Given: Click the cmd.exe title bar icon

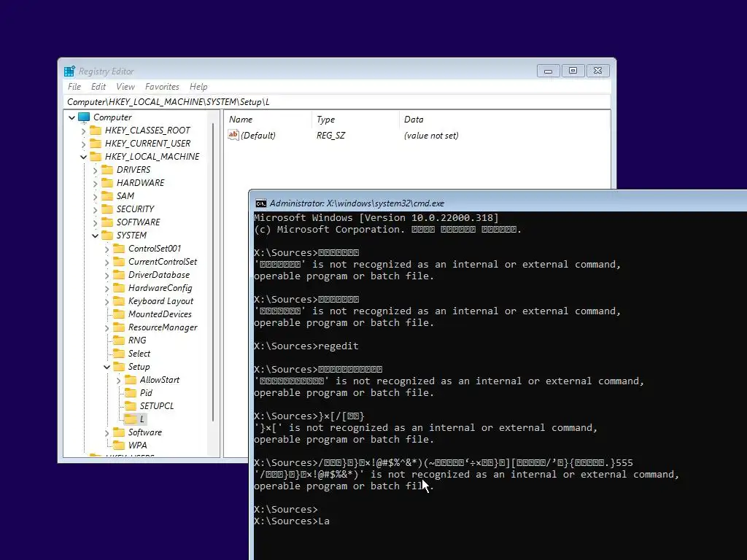Looking at the screenshot, I should [260, 203].
